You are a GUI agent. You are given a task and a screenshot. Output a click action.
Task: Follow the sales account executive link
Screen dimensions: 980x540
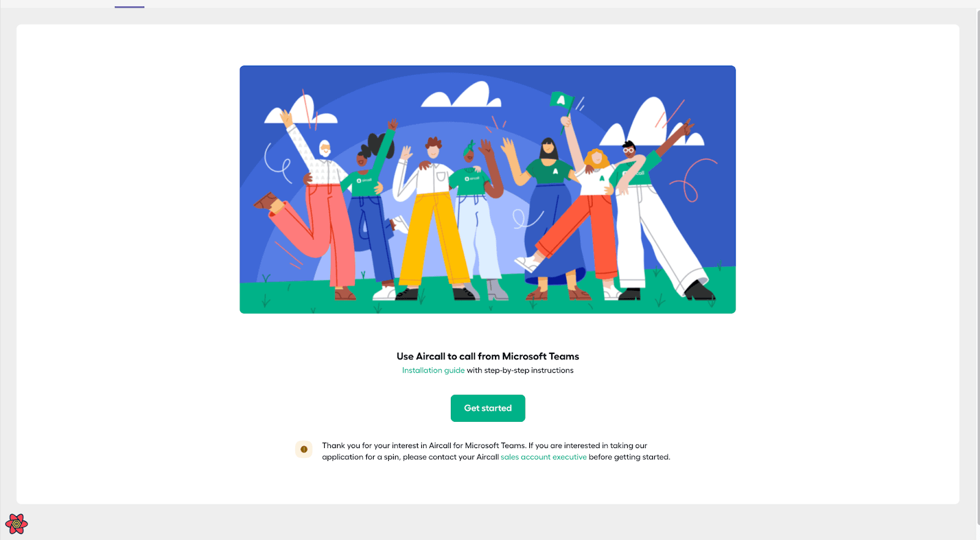coord(543,457)
